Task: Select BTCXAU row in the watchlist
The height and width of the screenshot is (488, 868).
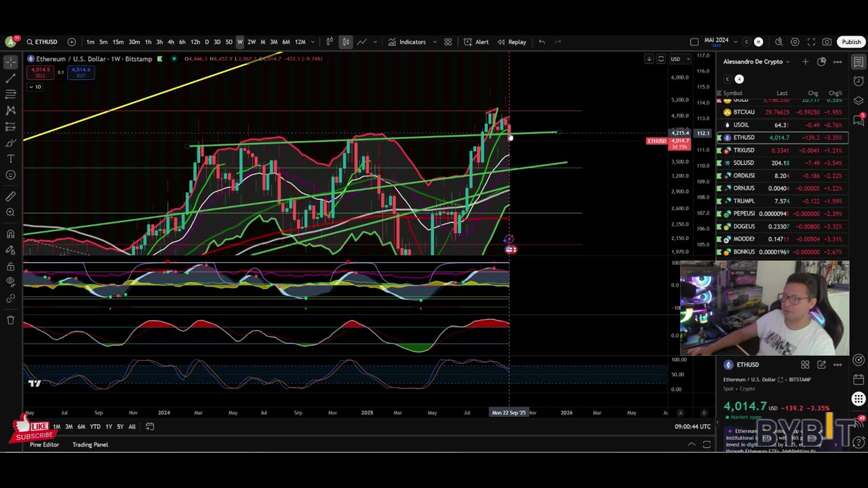Action: point(783,113)
